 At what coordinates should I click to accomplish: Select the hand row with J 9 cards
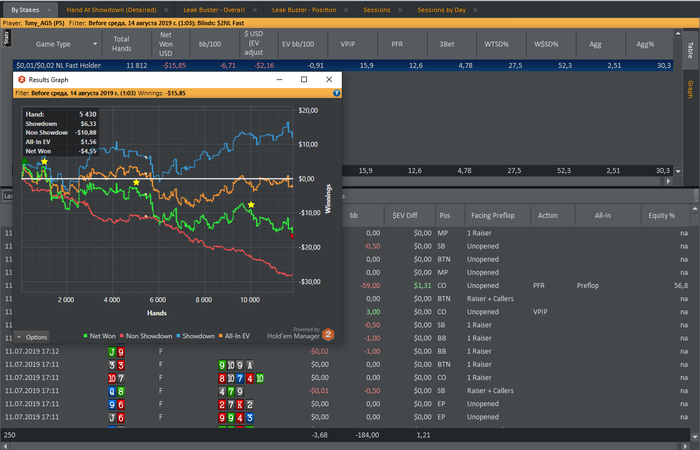pos(346,351)
